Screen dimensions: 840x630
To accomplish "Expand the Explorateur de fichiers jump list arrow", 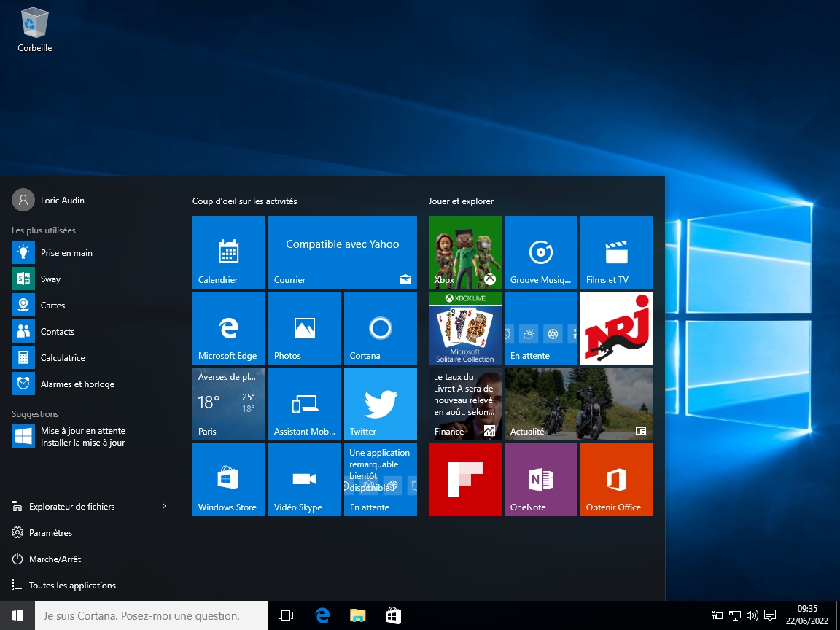I will (x=164, y=506).
